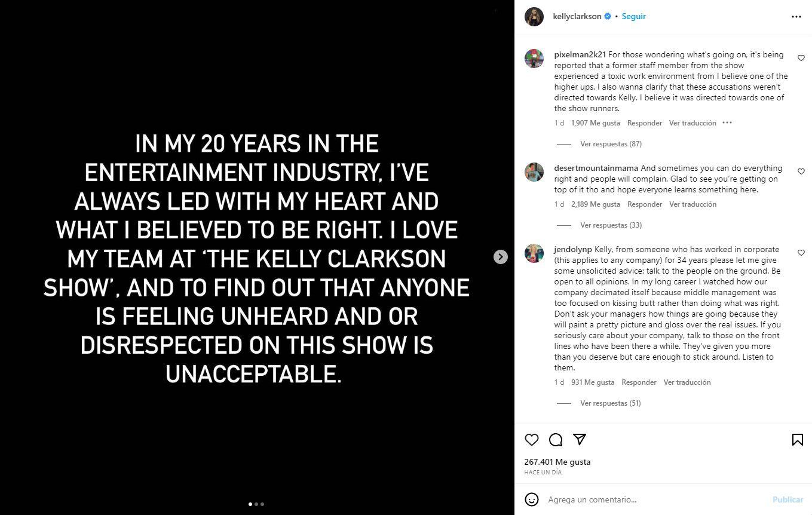This screenshot has height=515, width=812.
Task: Open kellyclarkson profile picture
Action: click(x=534, y=17)
